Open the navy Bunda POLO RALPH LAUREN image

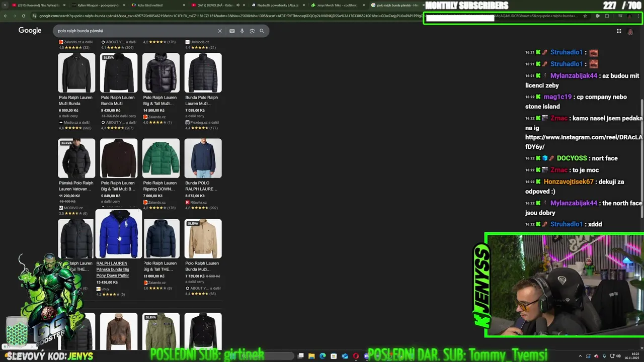tap(203, 158)
